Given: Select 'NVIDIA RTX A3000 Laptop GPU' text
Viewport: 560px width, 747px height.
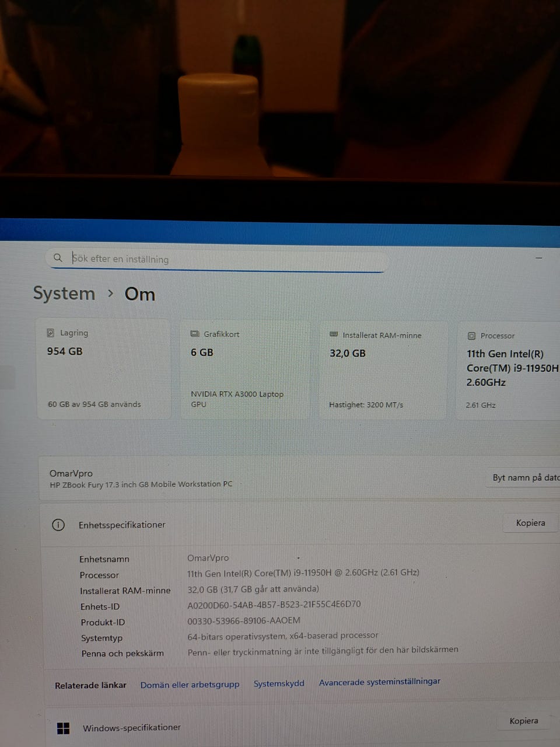Looking at the screenshot, I should [237, 399].
